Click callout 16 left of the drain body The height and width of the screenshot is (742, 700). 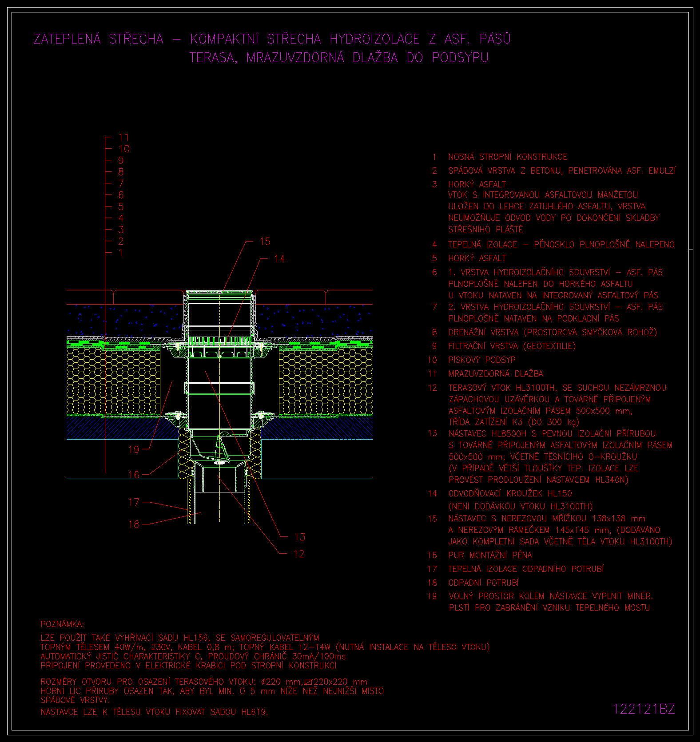134,475
